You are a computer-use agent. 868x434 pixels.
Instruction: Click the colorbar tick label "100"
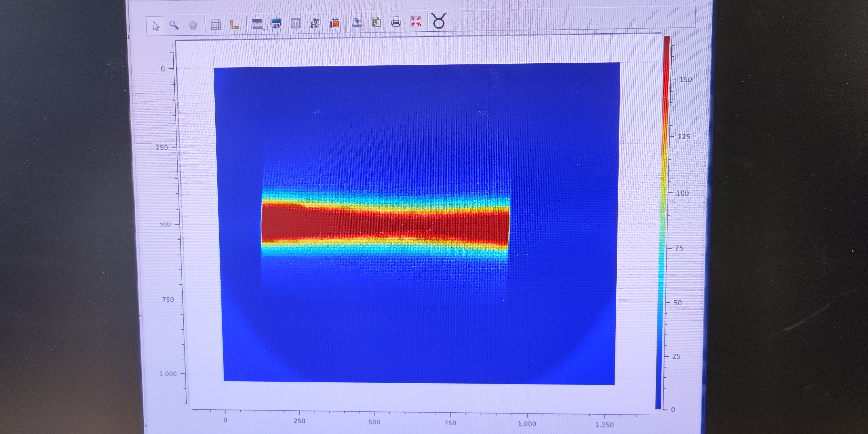(682, 193)
